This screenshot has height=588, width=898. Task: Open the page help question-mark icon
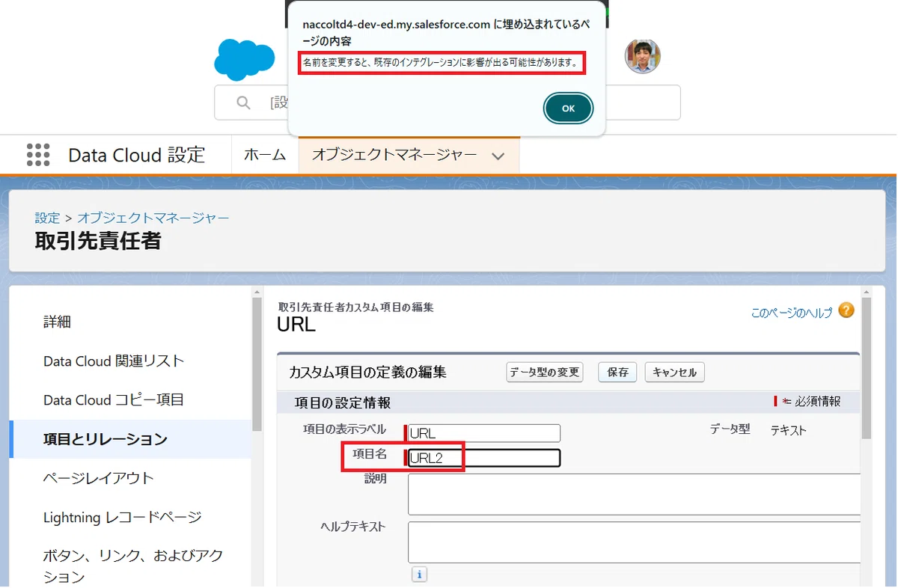pos(846,310)
